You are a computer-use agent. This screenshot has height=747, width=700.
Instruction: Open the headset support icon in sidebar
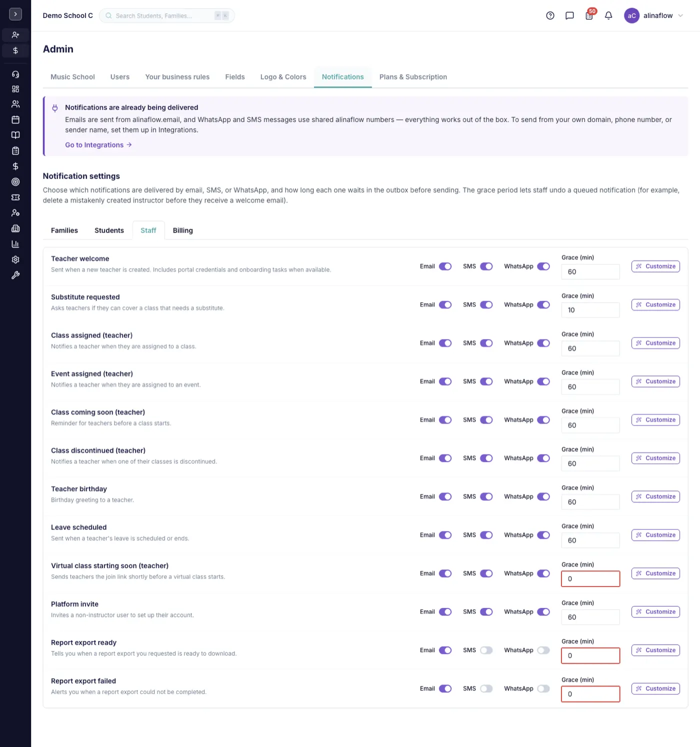coord(15,74)
